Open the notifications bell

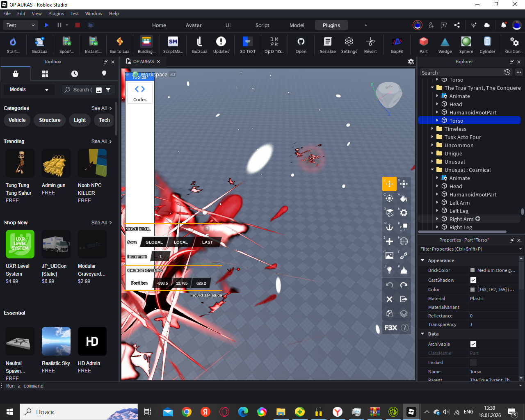(503, 25)
